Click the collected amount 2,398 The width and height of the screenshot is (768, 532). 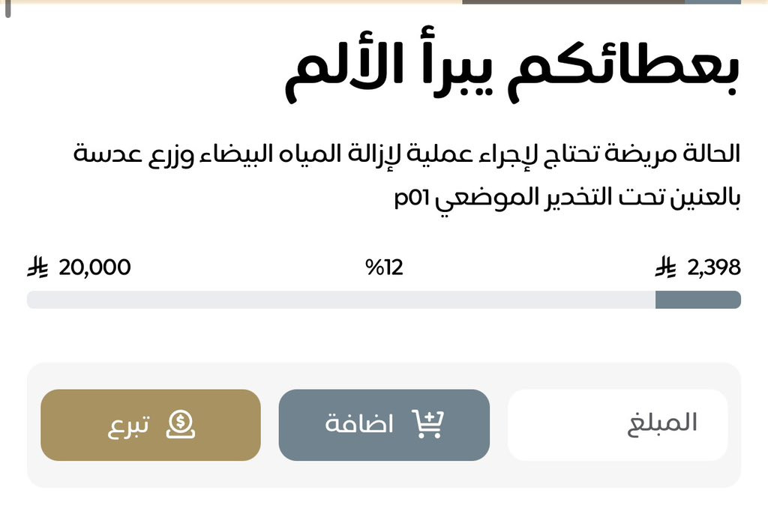click(714, 267)
